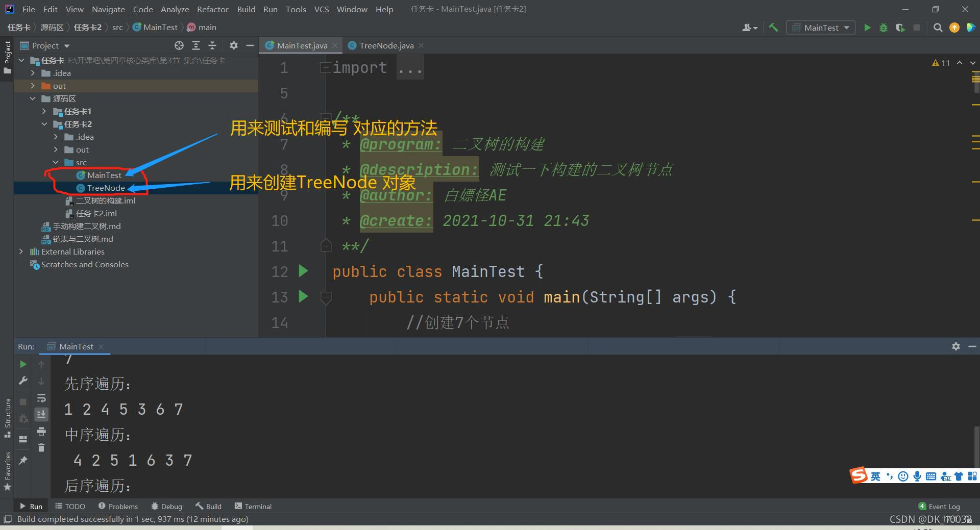The width and height of the screenshot is (980, 530).
Task: Collapse the 任务卡2 module
Action: 44,124
